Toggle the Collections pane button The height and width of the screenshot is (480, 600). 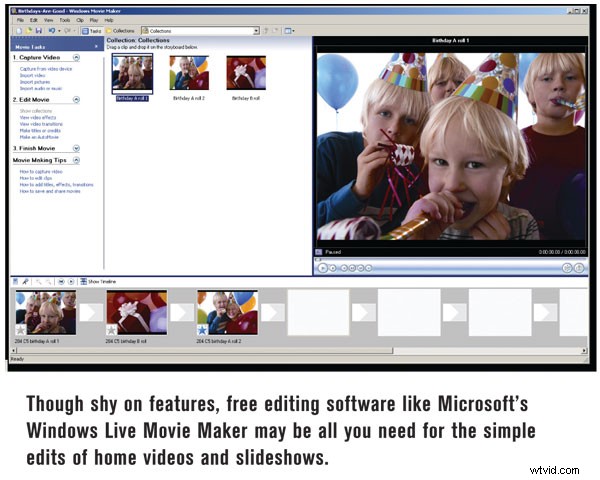point(120,31)
